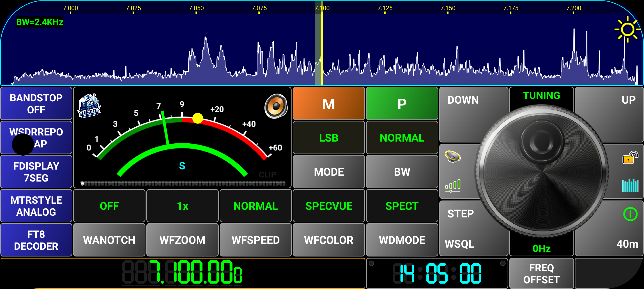The height and width of the screenshot is (289, 644).
Task: Open the MODE selector
Action: (x=329, y=172)
